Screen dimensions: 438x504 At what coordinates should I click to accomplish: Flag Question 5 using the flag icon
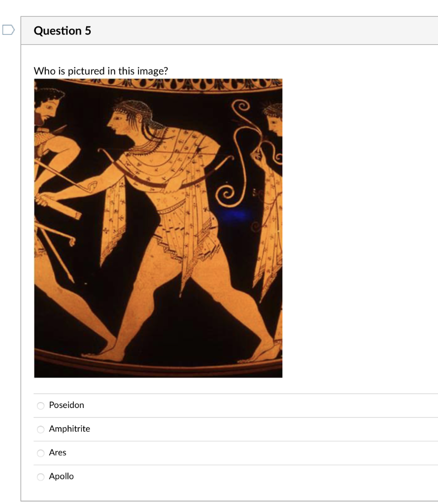(x=8, y=30)
